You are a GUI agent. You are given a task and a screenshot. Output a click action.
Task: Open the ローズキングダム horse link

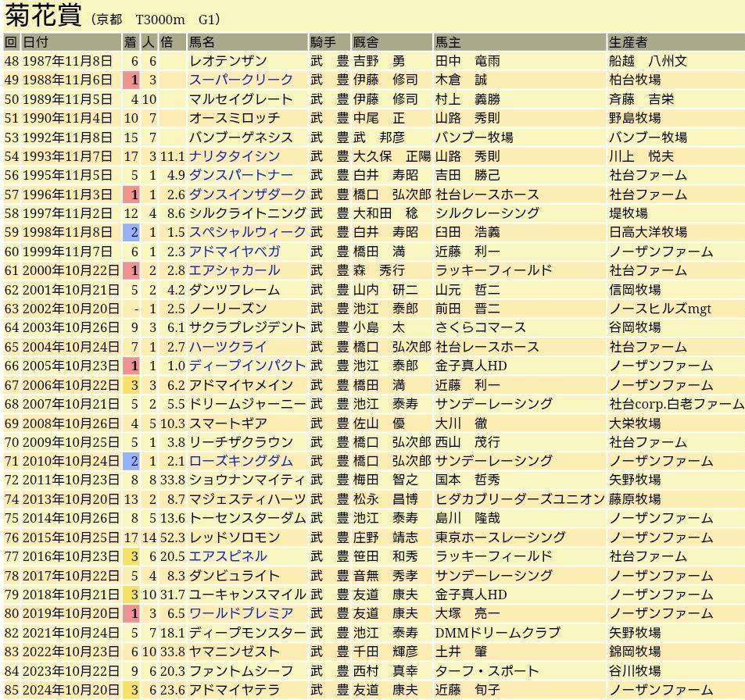[x=241, y=461]
